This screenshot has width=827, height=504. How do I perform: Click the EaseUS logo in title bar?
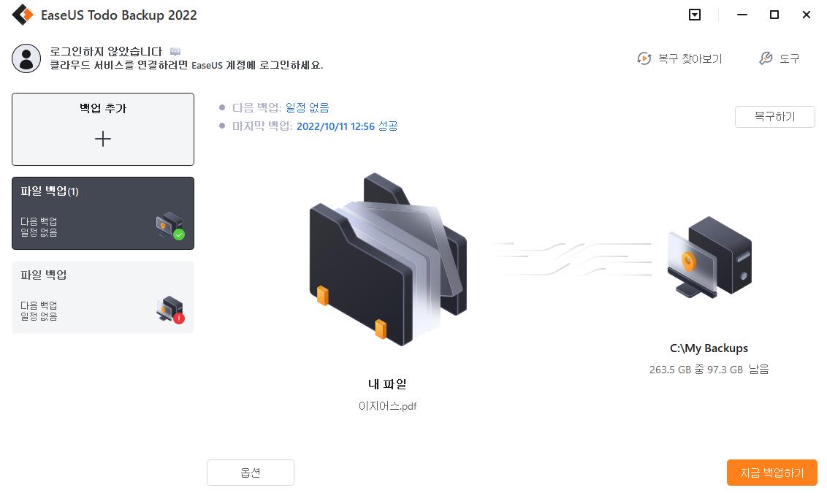23,15
